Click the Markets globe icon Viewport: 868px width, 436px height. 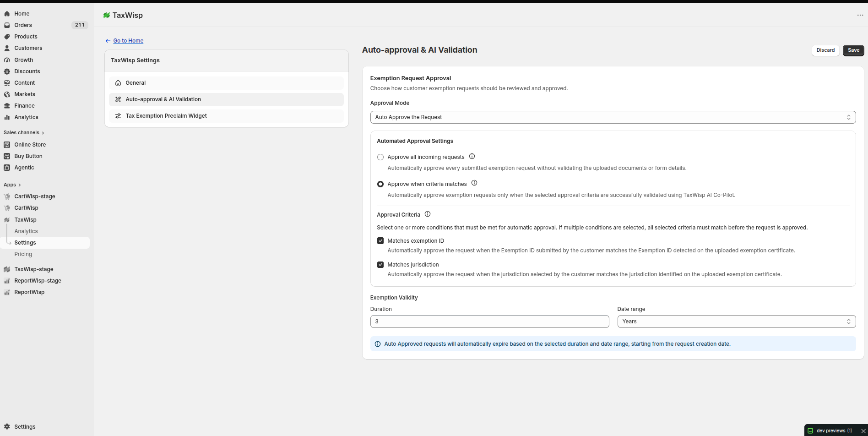pos(7,94)
